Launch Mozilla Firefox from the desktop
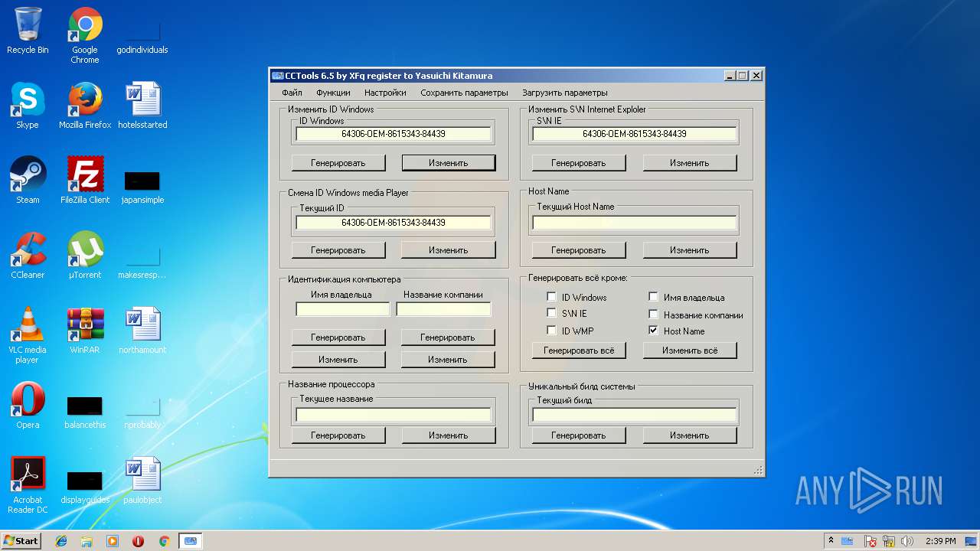 [x=85, y=106]
